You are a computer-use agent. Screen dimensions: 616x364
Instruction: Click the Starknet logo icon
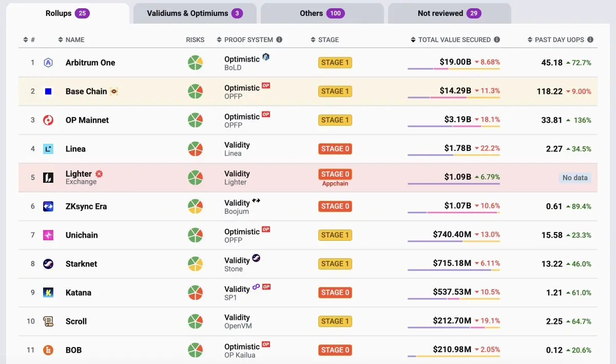click(48, 264)
